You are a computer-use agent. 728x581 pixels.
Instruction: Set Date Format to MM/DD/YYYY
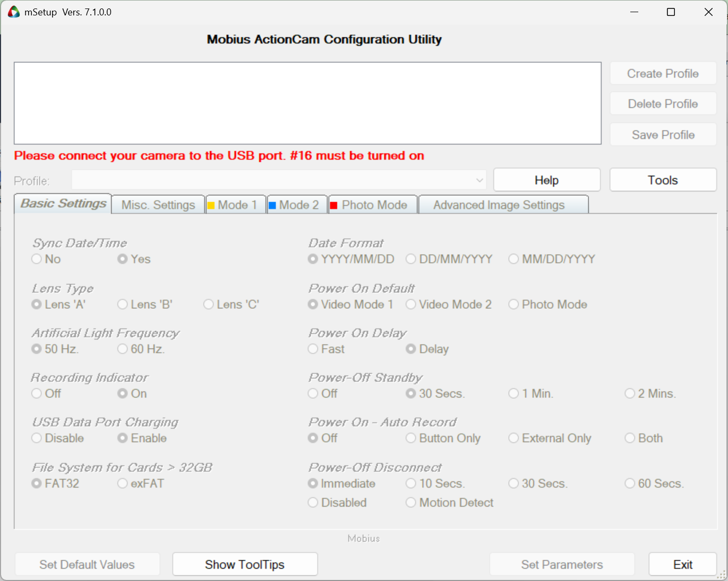[513, 259]
